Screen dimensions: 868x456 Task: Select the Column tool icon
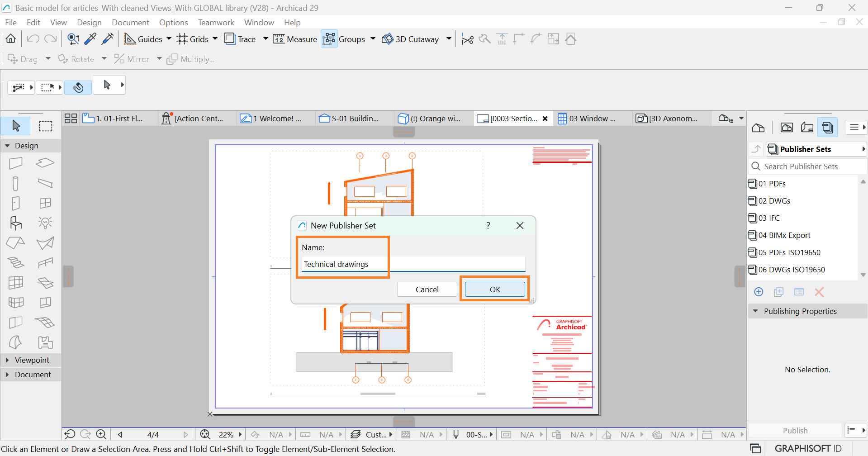(x=16, y=183)
